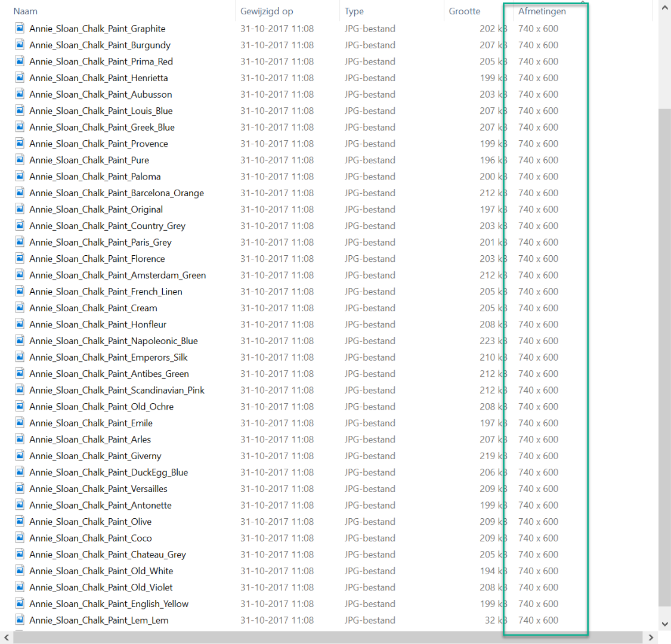Click file icon next to Prima_Red
Viewport: 671px width, 644px height.
click(20, 61)
